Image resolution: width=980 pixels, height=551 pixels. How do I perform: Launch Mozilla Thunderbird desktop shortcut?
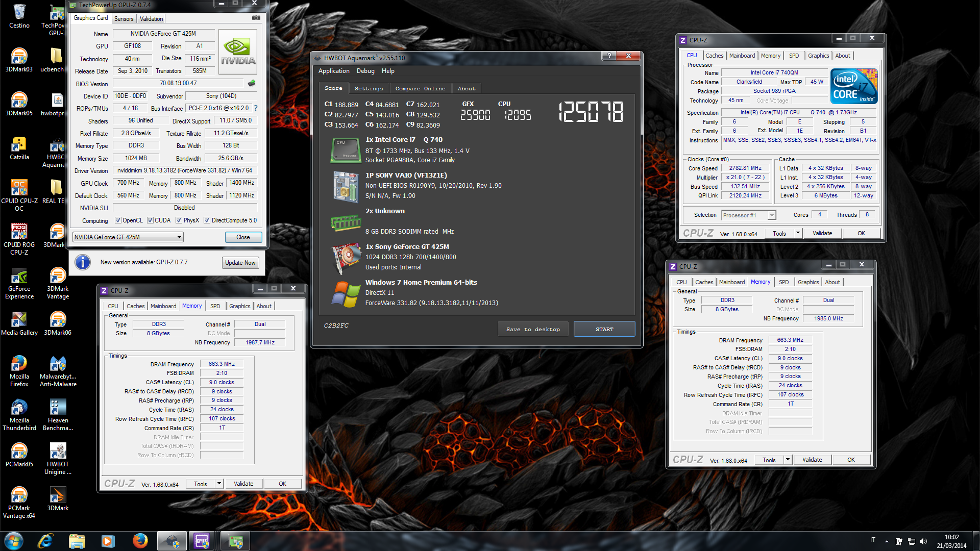coord(19,415)
